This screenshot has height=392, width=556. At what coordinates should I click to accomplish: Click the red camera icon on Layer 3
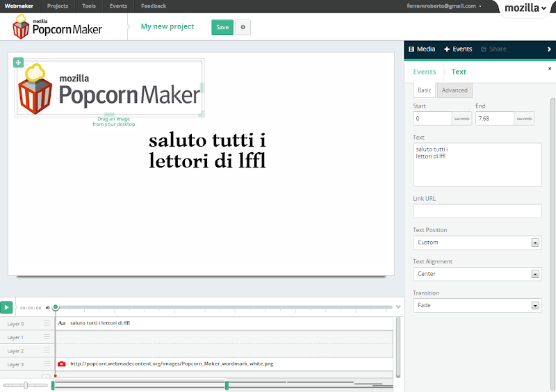tap(62, 364)
